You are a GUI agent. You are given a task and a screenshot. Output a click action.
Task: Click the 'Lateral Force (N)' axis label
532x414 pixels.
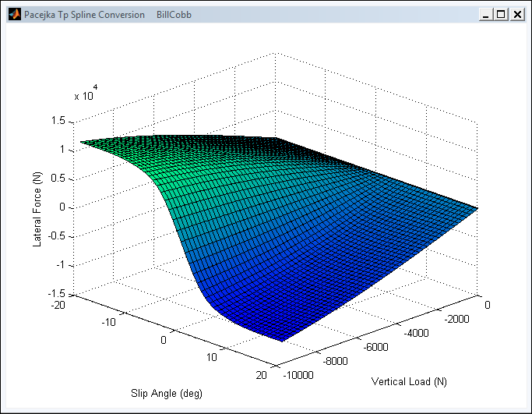click(x=37, y=209)
